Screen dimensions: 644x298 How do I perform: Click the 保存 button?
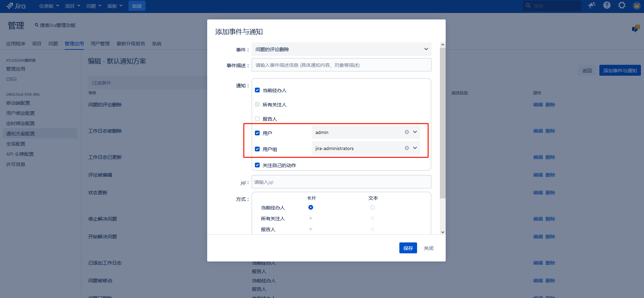408,248
